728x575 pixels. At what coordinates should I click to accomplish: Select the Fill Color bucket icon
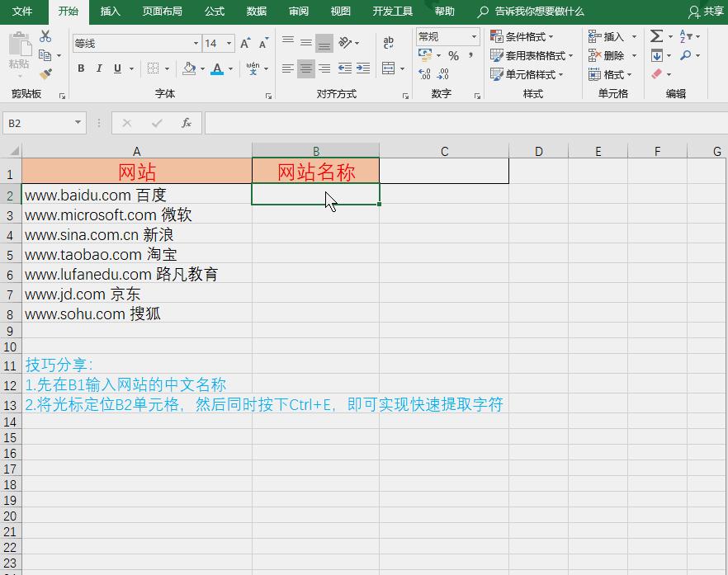coord(189,68)
